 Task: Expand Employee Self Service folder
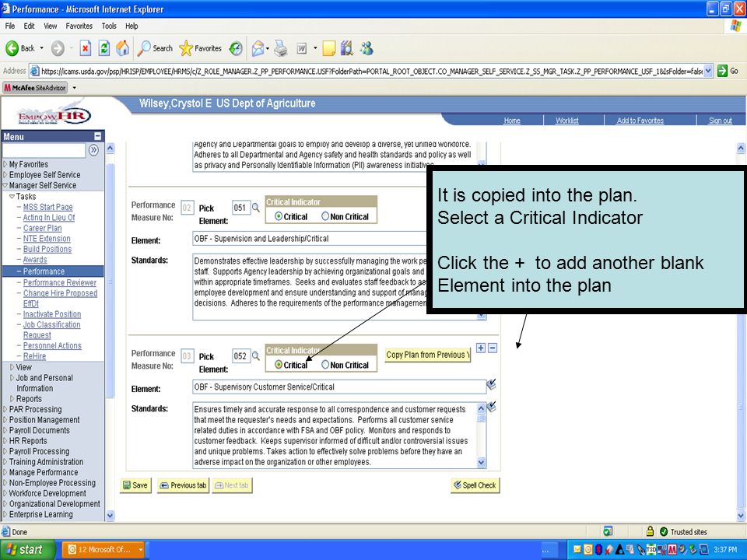5,175
